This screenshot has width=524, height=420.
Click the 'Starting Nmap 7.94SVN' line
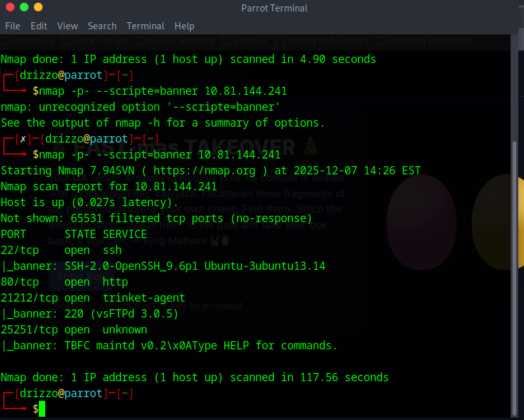coord(211,171)
